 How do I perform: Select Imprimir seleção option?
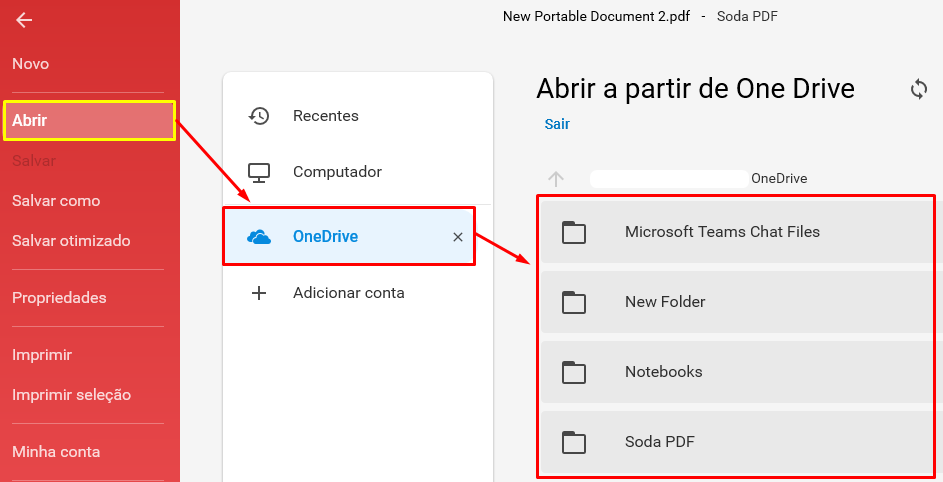coord(71,395)
